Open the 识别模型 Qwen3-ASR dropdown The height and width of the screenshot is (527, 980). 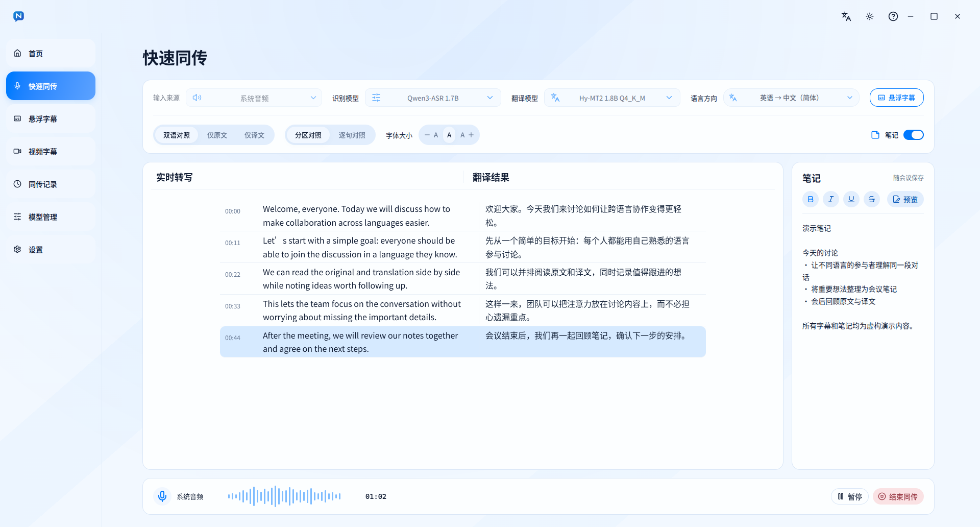click(x=433, y=98)
